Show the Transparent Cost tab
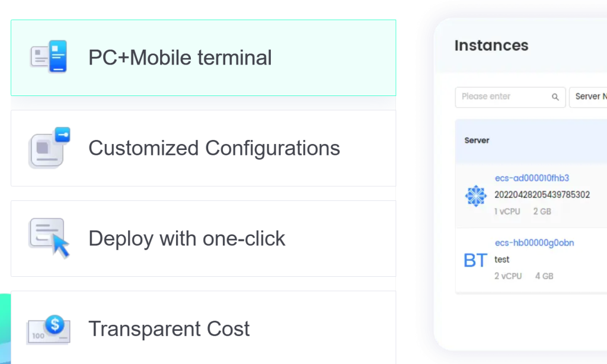The image size is (607, 364). 203,328
